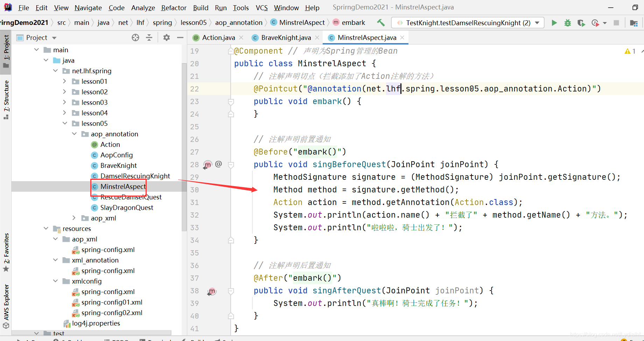The width and height of the screenshot is (644, 341).
Task: Toggle the AWS Explorer tool window
Action: pos(6,306)
